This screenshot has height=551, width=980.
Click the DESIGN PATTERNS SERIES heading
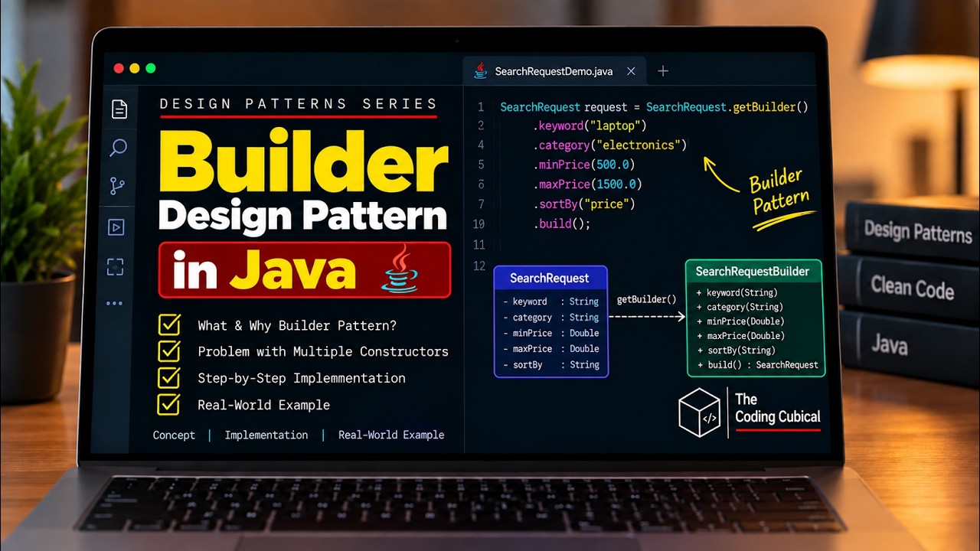[299, 104]
